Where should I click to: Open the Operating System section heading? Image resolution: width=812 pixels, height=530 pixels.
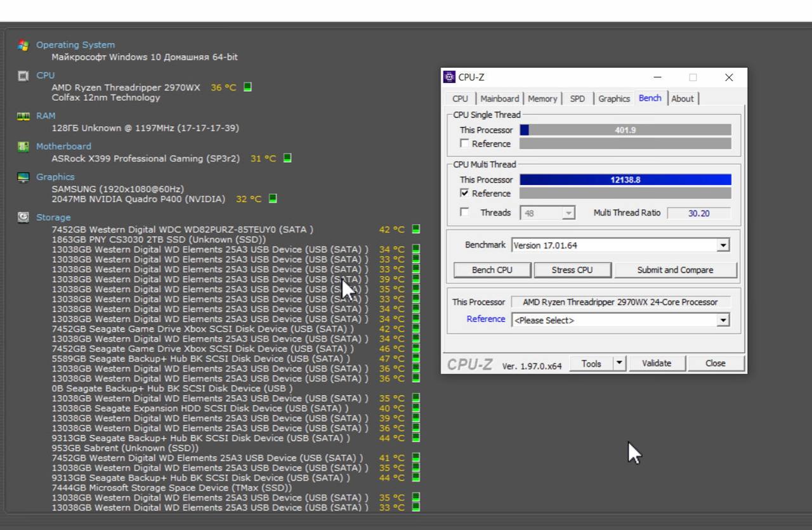pos(75,45)
